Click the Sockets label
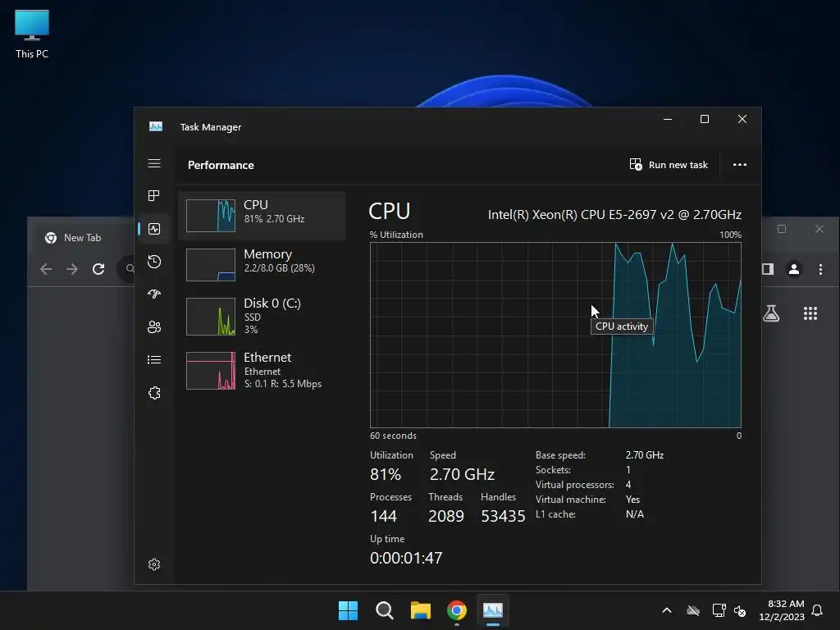Screen dimensions: 840x630 point(553,470)
